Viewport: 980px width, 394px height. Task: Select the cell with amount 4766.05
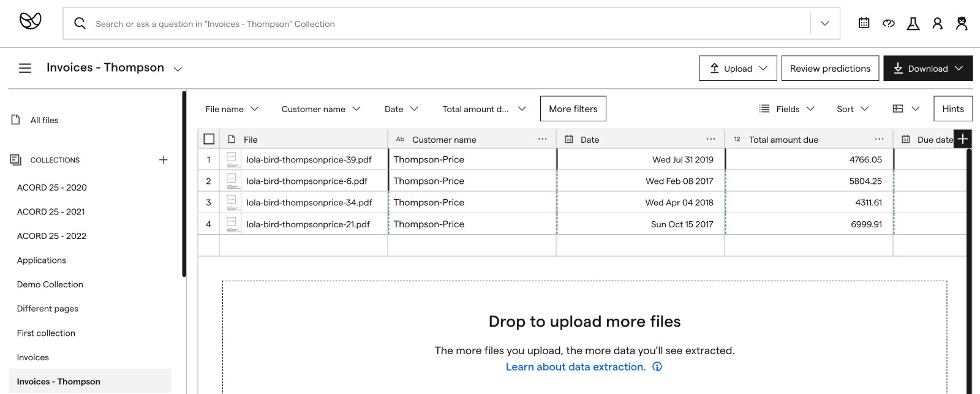tap(809, 159)
